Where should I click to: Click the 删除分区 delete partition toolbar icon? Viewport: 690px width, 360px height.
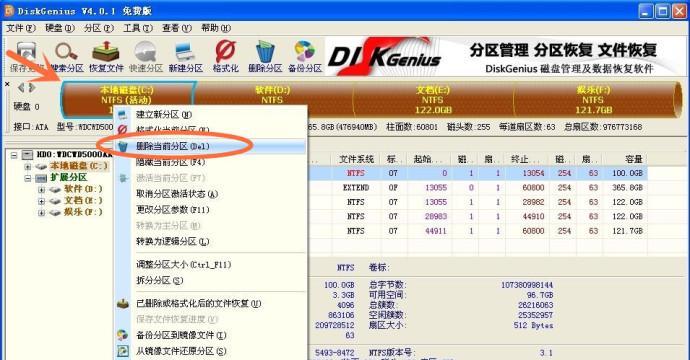pos(265,56)
